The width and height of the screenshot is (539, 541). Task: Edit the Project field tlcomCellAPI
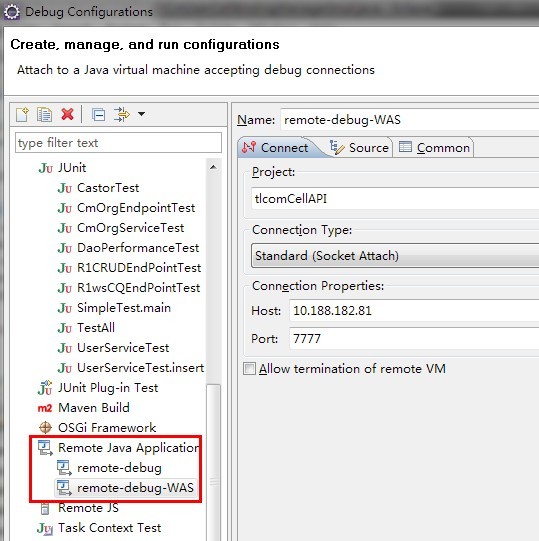(x=395, y=198)
